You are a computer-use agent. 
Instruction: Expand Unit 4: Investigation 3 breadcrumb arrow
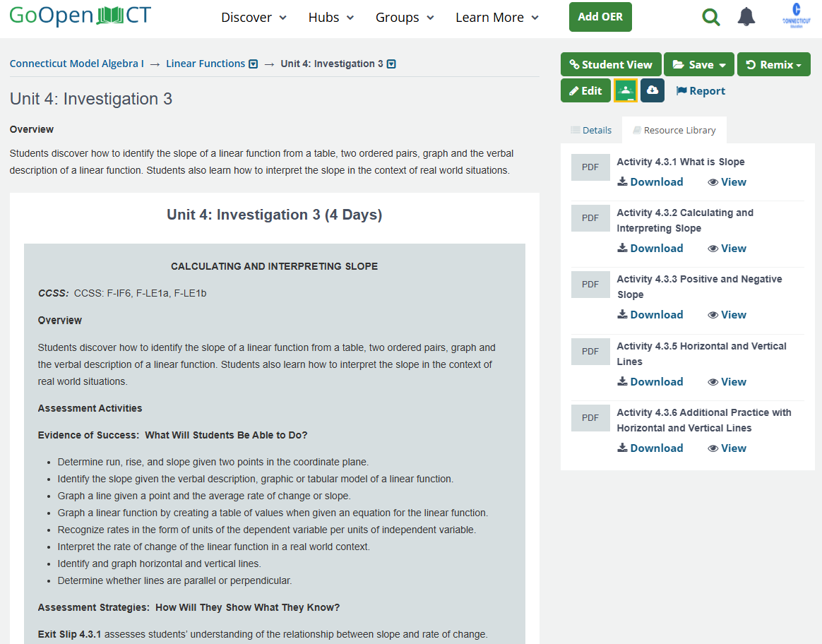point(391,64)
